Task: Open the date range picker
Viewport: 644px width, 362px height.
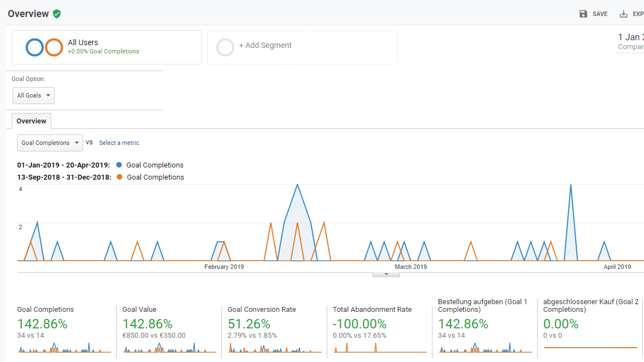Action: click(x=630, y=42)
